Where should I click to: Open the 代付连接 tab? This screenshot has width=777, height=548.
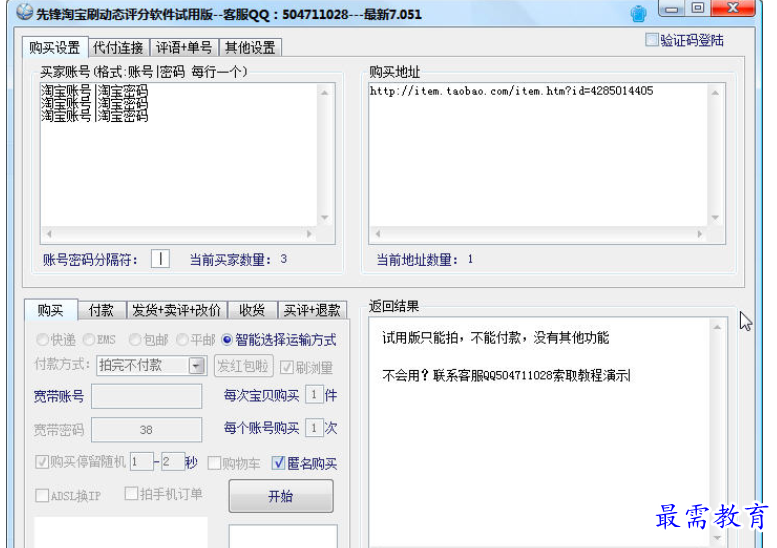pos(118,48)
